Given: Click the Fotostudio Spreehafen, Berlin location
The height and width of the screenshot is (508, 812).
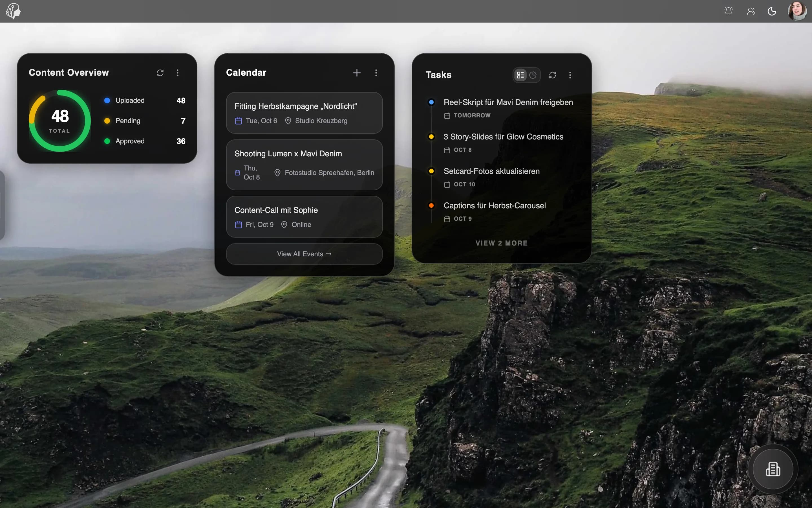Looking at the screenshot, I should (329, 173).
